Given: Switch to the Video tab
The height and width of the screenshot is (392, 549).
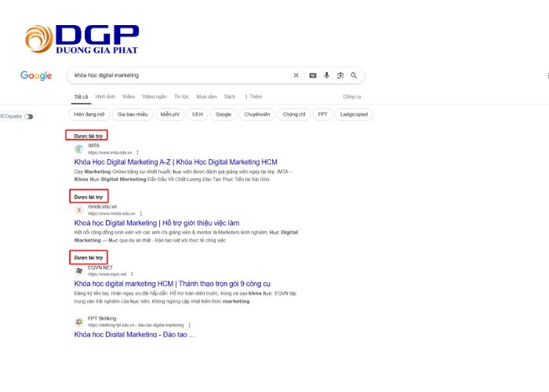Looking at the screenshot, I should pyautogui.click(x=129, y=96).
